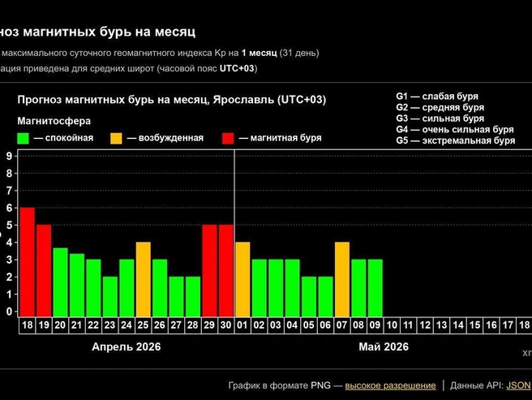Click the date label 22 on axis
The width and height of the screenshot is (532, 400).
click(93, 325)
